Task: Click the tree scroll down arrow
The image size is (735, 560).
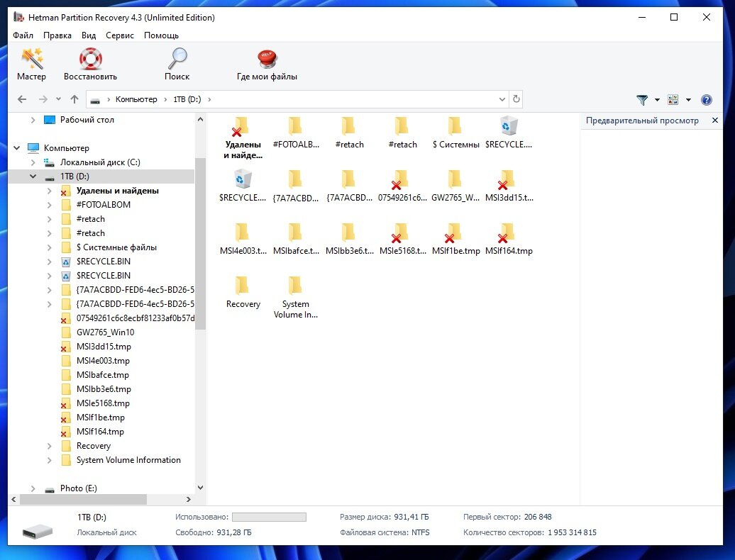Action: click(x=200, y=488)
